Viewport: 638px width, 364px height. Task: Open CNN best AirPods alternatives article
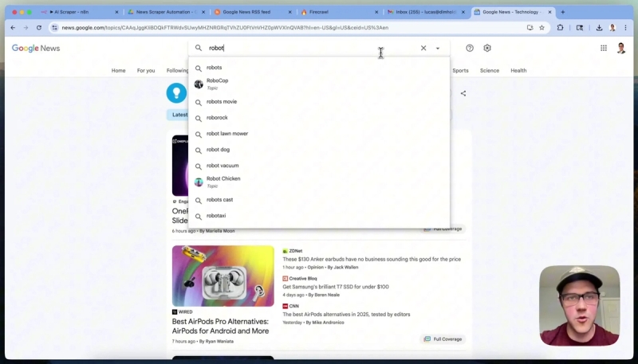[x=346, y=315]
